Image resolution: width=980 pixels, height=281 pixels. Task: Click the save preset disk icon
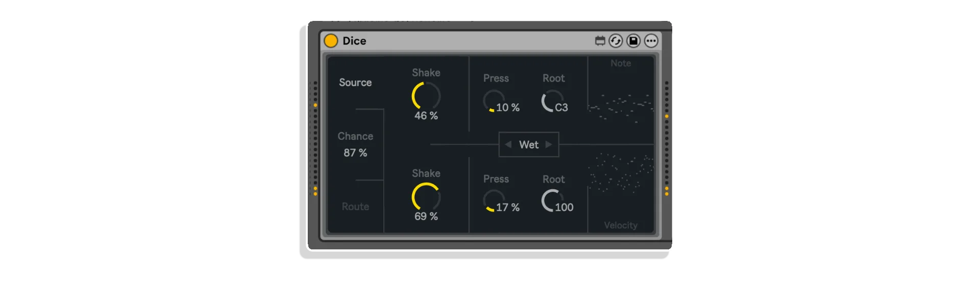tap(633, 41)
